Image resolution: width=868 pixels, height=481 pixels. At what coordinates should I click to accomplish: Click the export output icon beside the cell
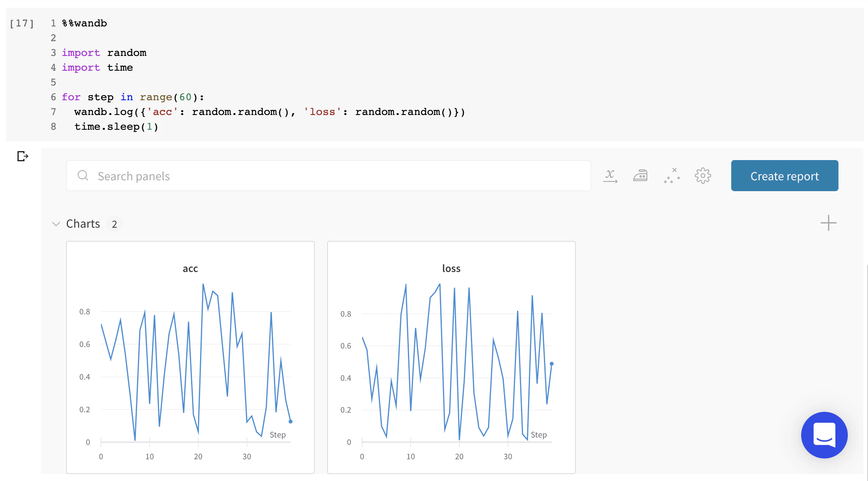[22, 157]
